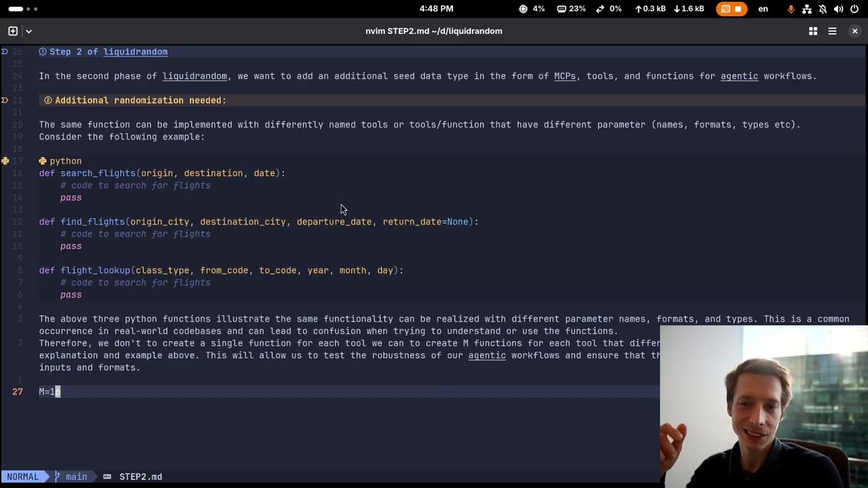
Task: Click 'agentic' before 'workflows and ensure'
Action: [487, 355]
